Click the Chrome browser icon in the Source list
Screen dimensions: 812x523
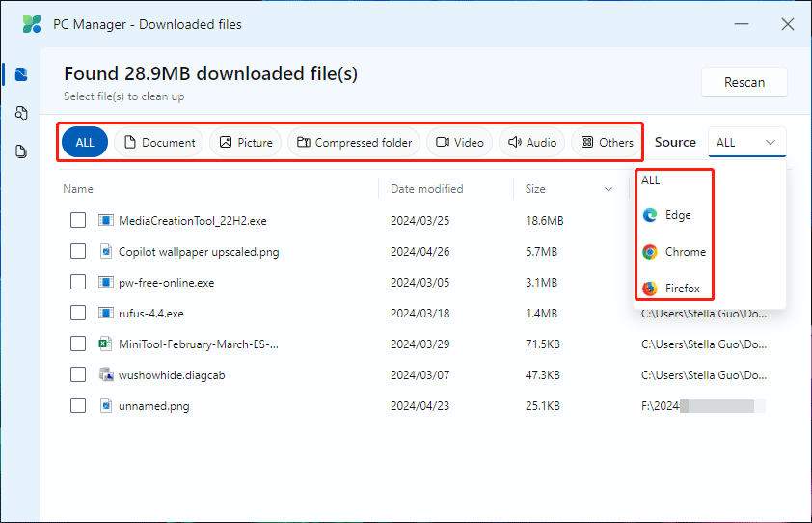pyautogui.click(x=650, y=252)
